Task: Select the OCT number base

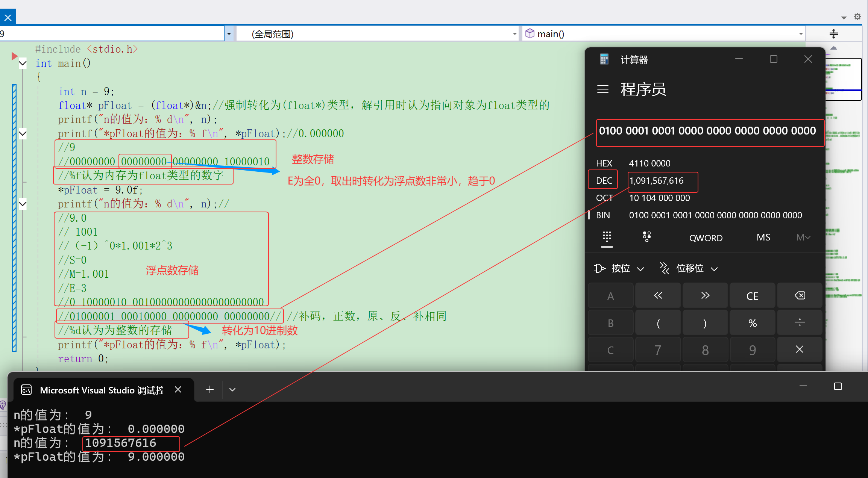Action: pos(604,198)
